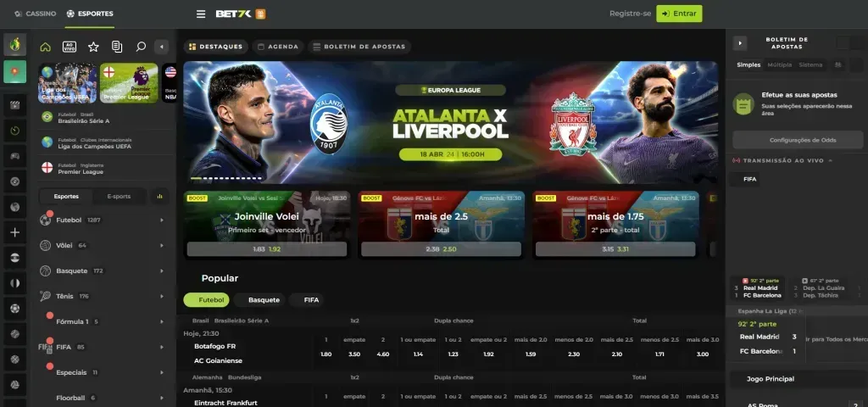Image resolution: width=868 pixels, height=407 pixels.
Task: Select the FIFA live stream chip
Action: click(x=745, y=180)
